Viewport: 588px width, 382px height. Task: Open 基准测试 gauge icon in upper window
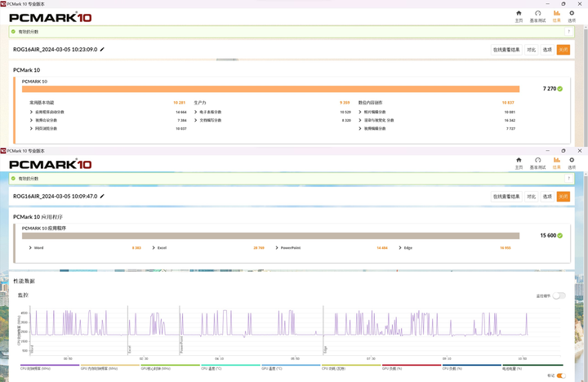[x=537, y=16]
